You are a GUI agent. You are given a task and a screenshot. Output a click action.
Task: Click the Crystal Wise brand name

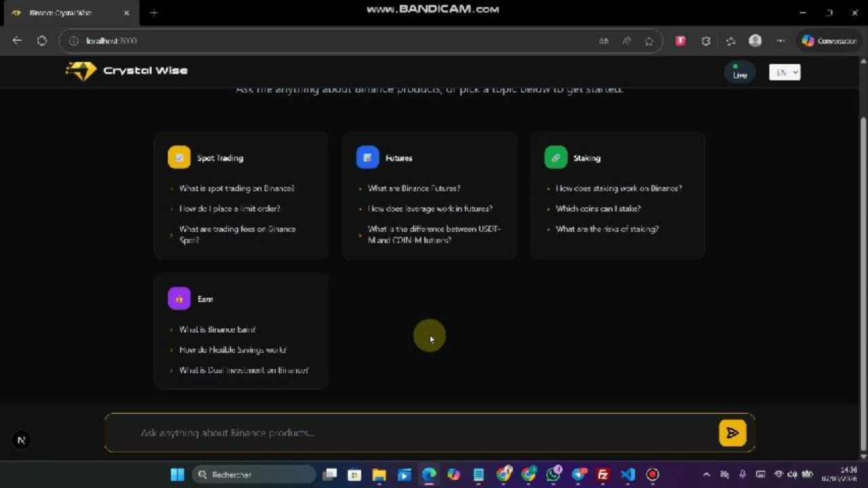pyautogui.click(x=145, y=70)
